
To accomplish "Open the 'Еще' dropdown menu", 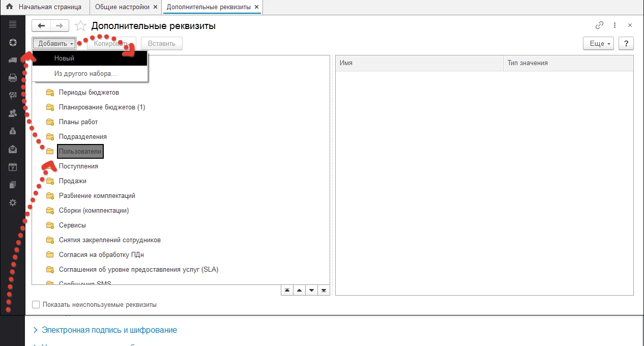I will [x=598, y=44].
